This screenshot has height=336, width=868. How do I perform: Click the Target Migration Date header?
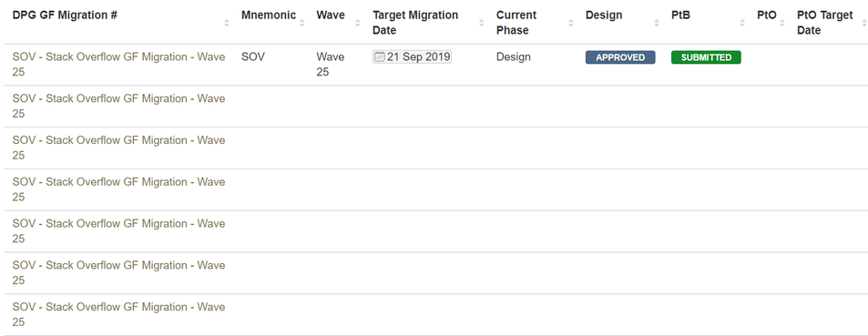click(x=415, y=23)
